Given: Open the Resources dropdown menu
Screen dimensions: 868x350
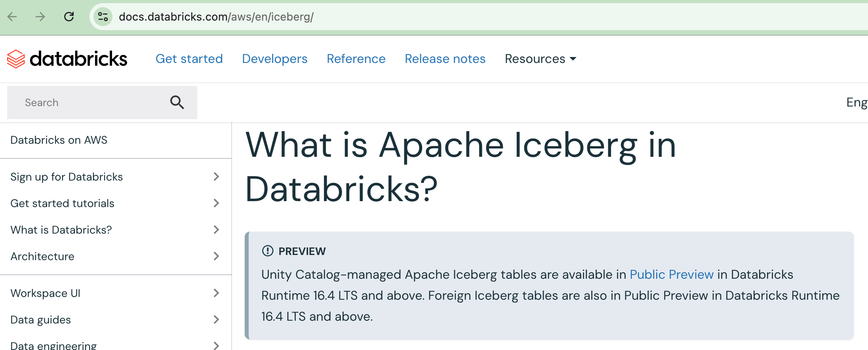Looking at the screenshot, I should (x=541, y=59).
